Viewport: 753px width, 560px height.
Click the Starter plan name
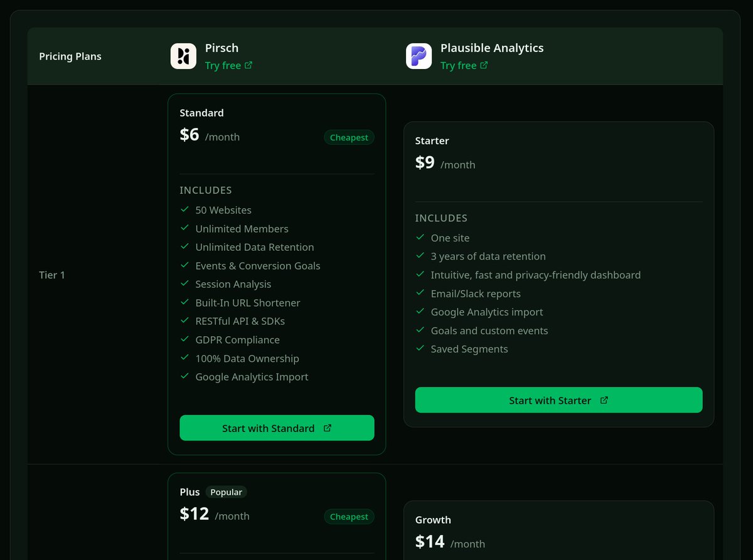point(432,140)
